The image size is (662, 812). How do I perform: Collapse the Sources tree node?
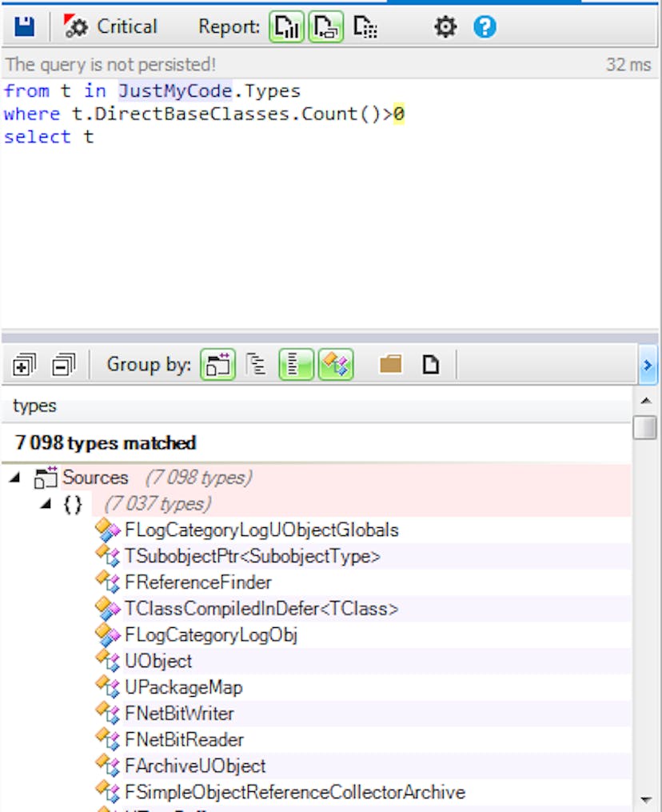[14, 478]
